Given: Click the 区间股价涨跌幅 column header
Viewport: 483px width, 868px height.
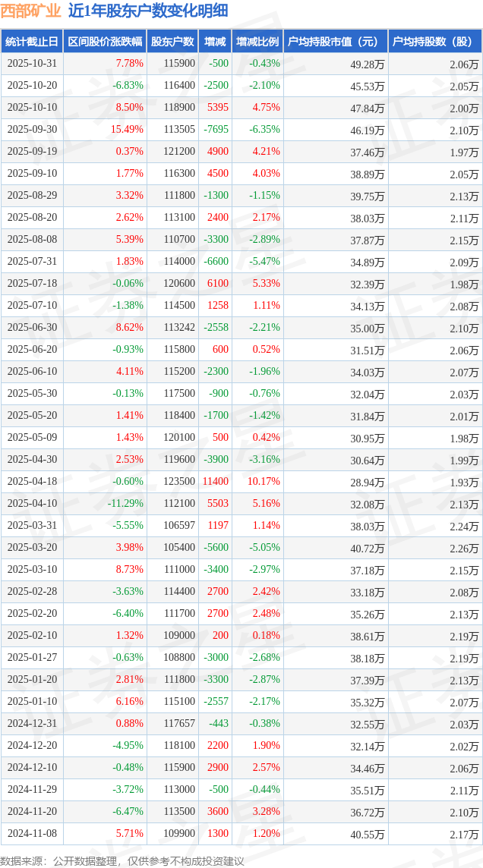Looking at the screenshot, I should point(105,42).
